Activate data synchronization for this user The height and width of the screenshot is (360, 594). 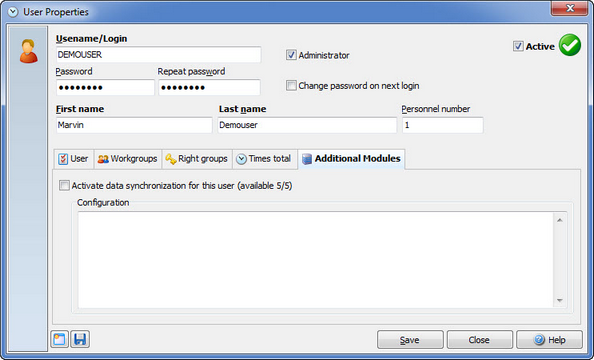[64, 185]
